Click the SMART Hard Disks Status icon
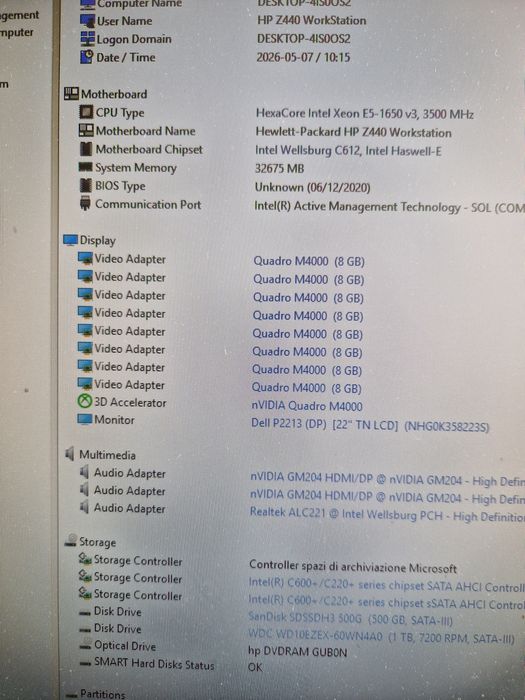The image size is (525, 700). tap(86, 664)
